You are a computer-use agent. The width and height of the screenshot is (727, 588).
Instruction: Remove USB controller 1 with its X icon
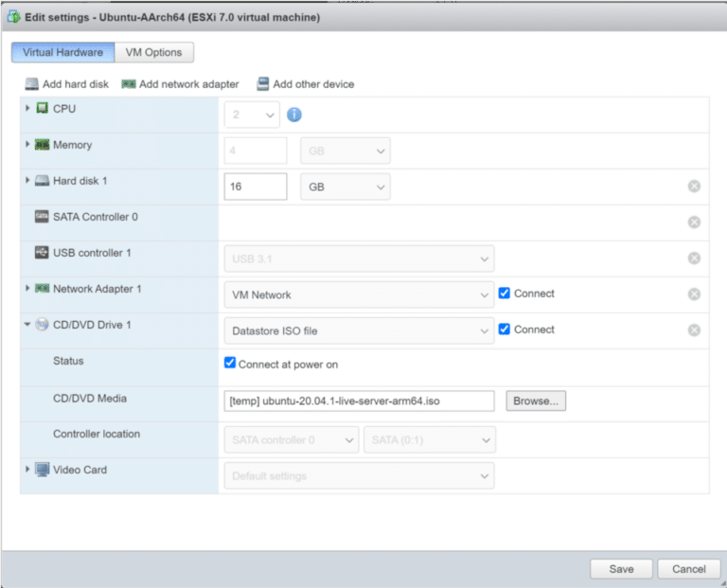(x=694, y=258)
